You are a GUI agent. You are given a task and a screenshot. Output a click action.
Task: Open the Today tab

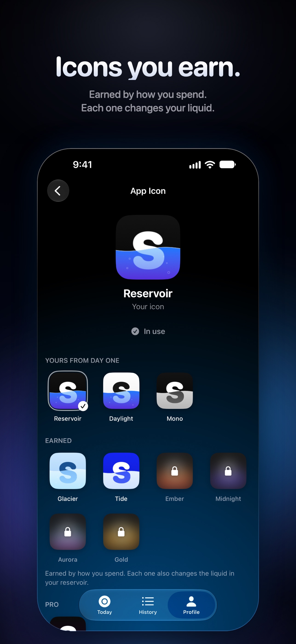(105, 605)
